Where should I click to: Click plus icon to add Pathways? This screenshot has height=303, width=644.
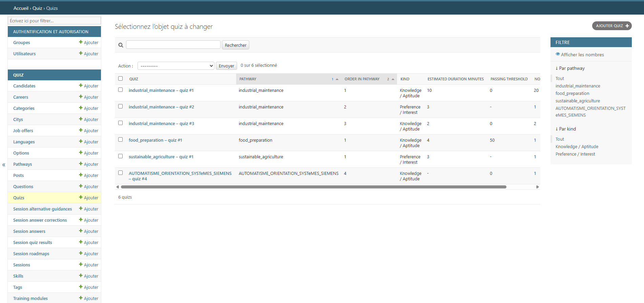point(81,164)
